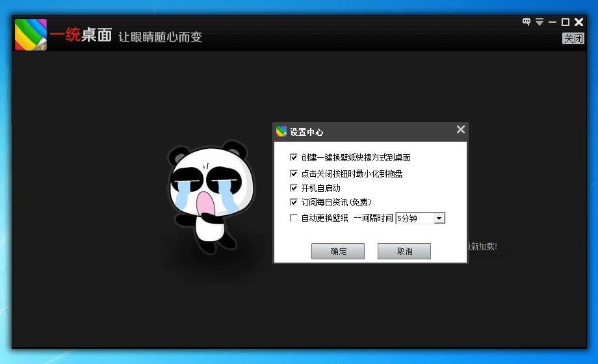Click the --间隔时间 label text
Screen dimensions: 598x364
[373, 218]
